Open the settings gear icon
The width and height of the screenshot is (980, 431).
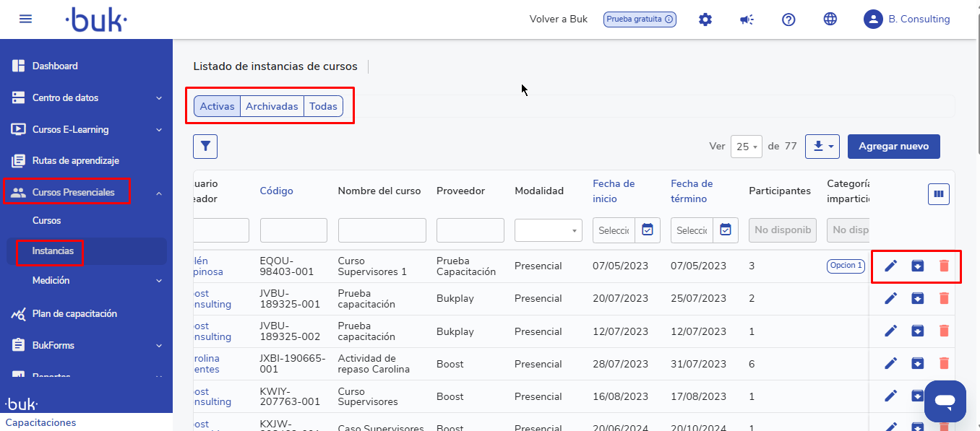coord(705,19)
